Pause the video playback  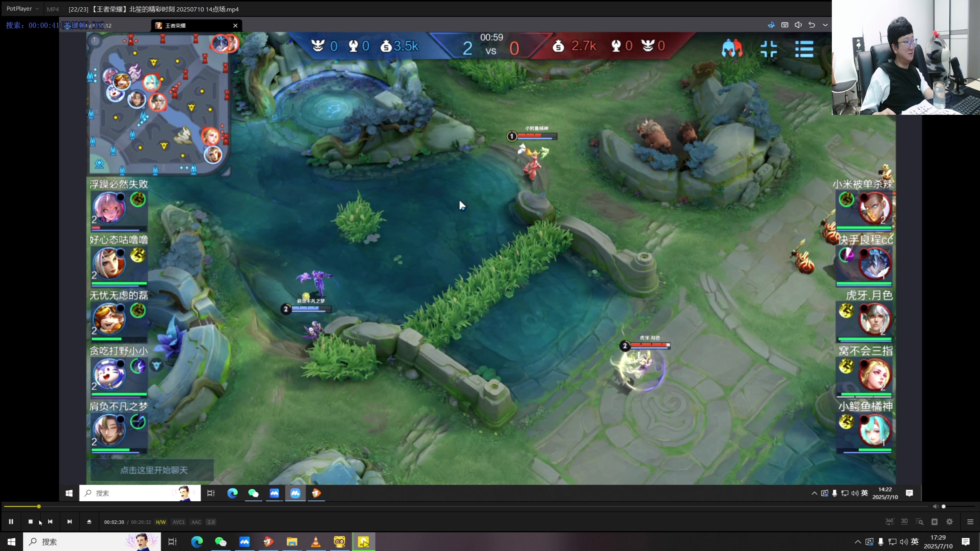11,522
